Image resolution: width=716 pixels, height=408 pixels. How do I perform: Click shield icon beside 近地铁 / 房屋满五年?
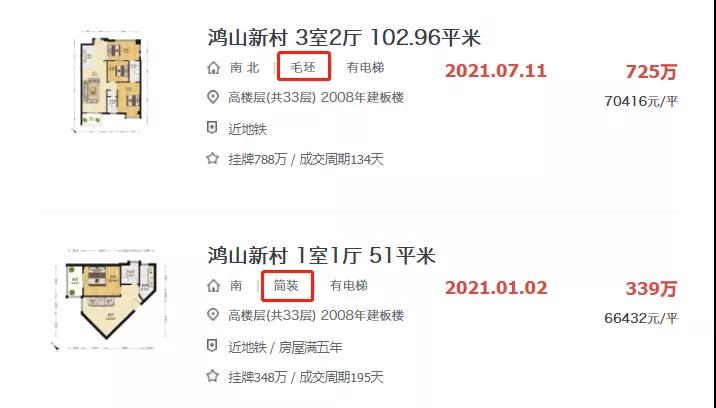(212, 346)
